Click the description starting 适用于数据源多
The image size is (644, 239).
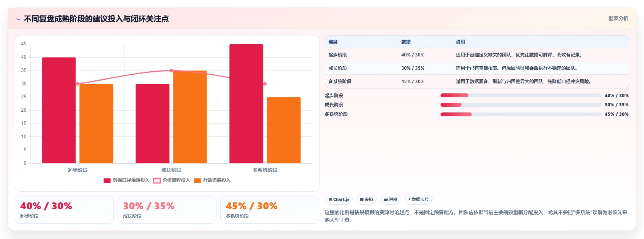(x=525, y=82)
